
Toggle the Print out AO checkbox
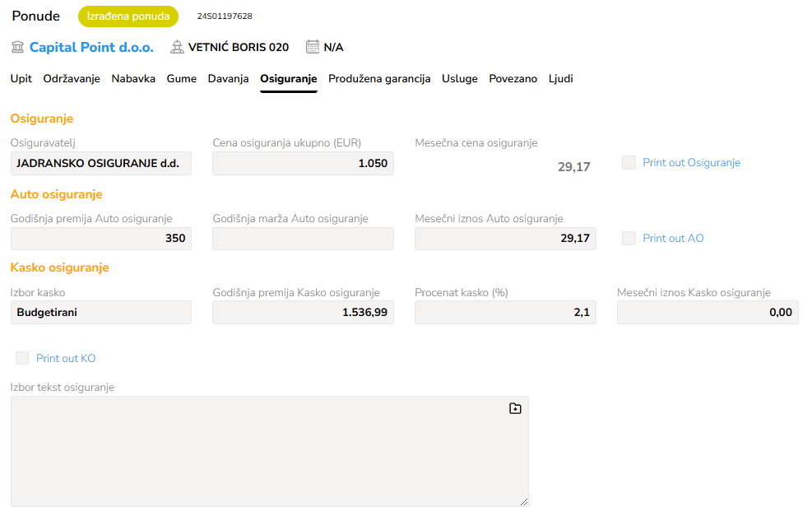coord(629,239)
